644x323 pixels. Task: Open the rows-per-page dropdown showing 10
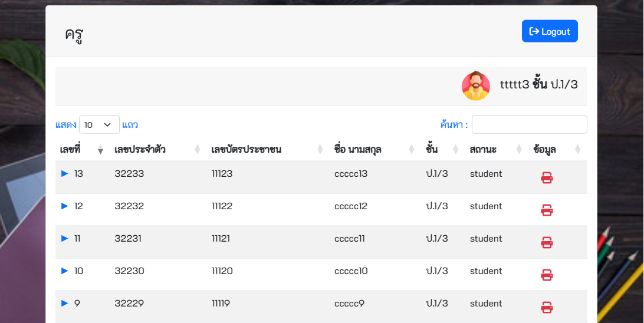pos(99,125)
